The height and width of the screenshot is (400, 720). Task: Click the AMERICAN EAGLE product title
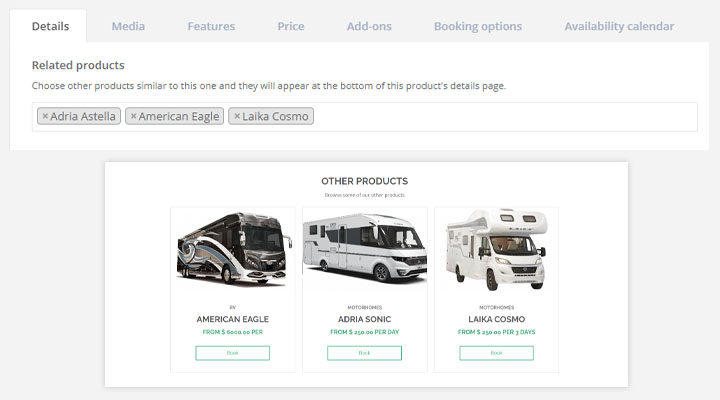click(x=232, y=319)
